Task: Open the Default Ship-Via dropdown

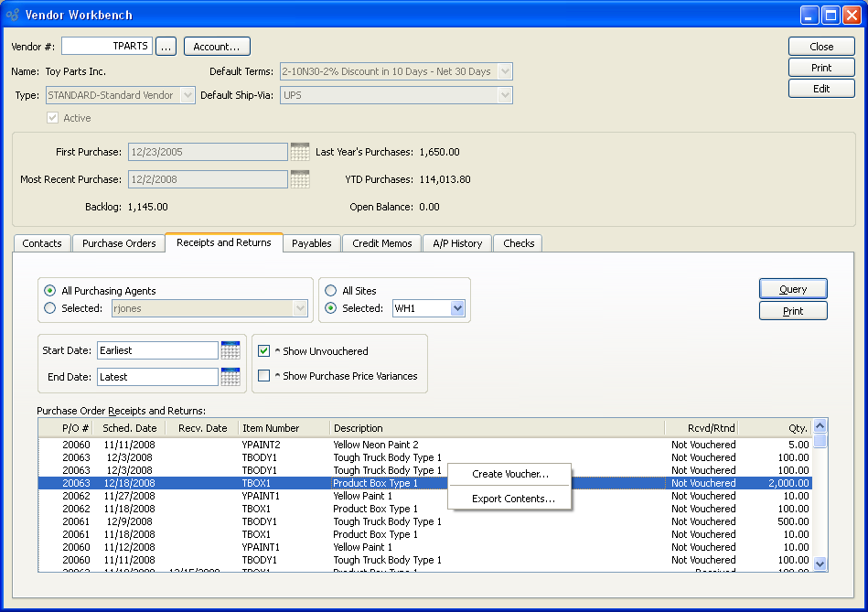Action: pos(504,95)
